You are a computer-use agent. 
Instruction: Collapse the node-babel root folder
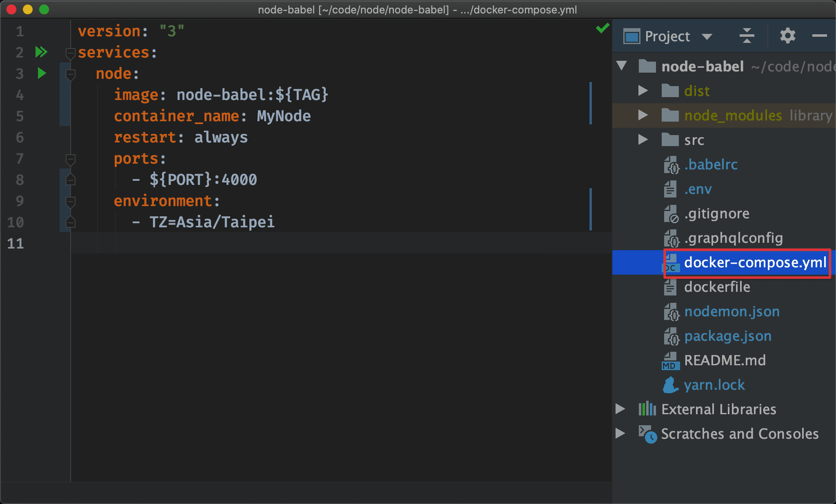point(622,66)
